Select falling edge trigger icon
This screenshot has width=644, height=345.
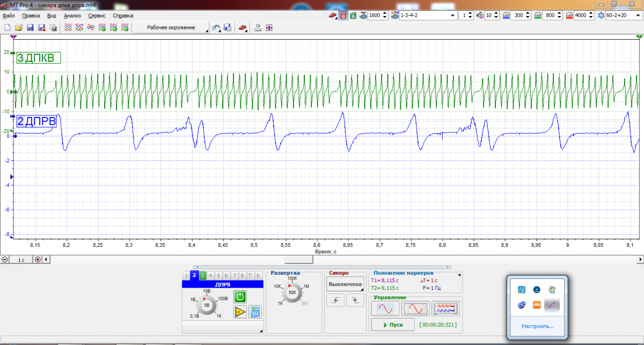coord(355,300)
